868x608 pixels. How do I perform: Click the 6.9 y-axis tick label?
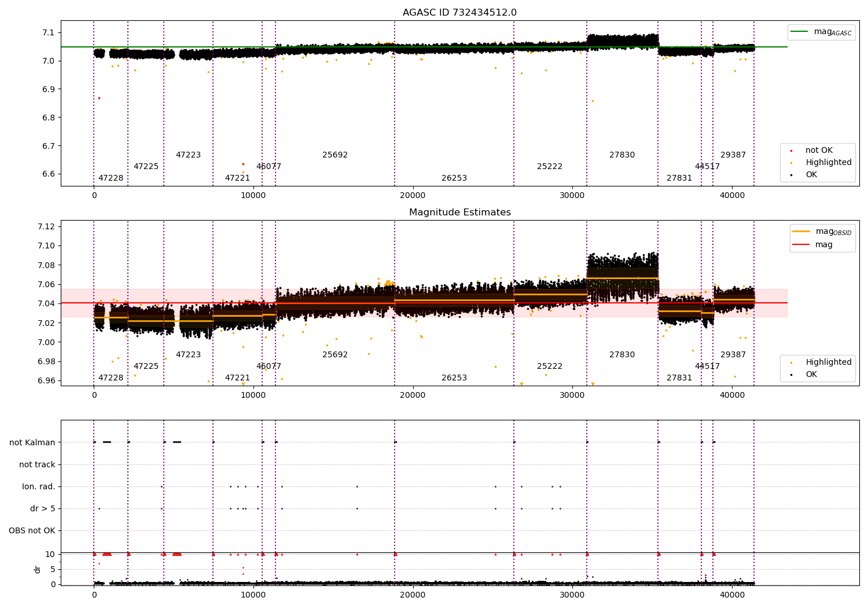[x=48, y=89]
